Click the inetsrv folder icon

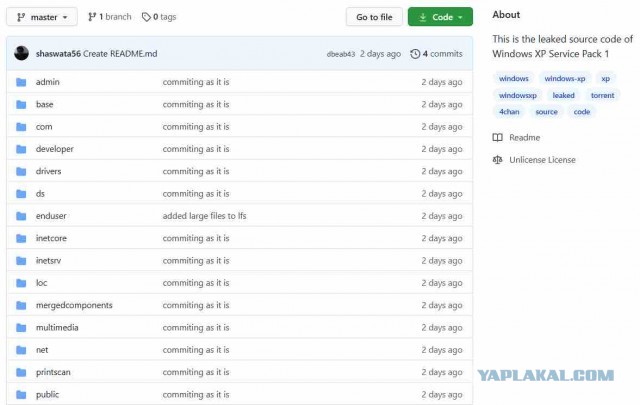pyautogui.click(x=21, y=261)
